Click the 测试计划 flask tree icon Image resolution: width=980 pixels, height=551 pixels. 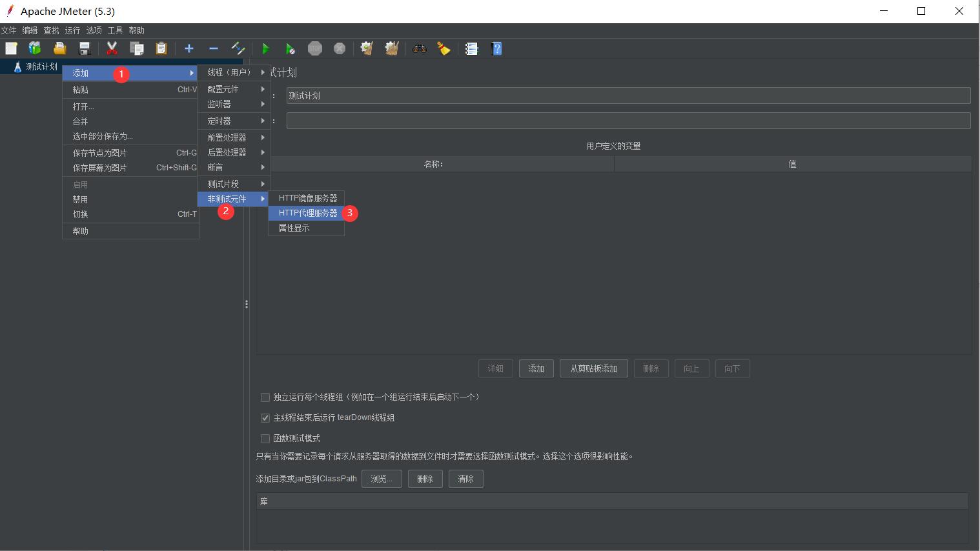tap(17, 66)
